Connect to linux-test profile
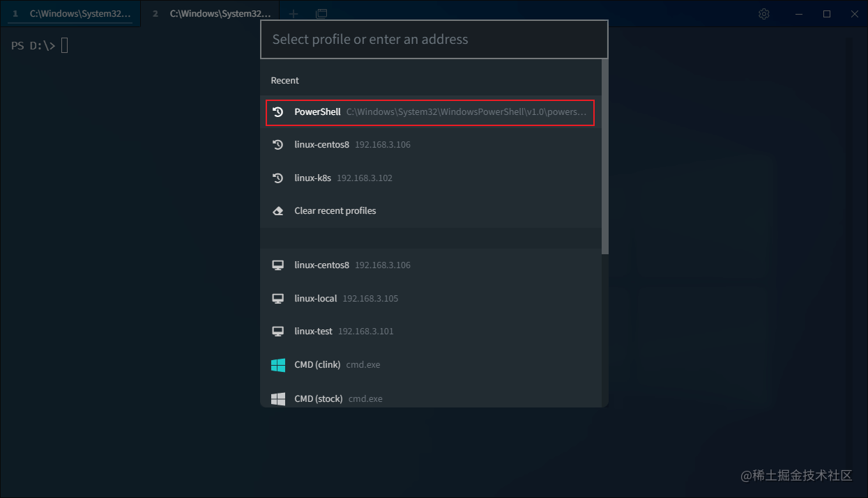 (x=430, y=332)
